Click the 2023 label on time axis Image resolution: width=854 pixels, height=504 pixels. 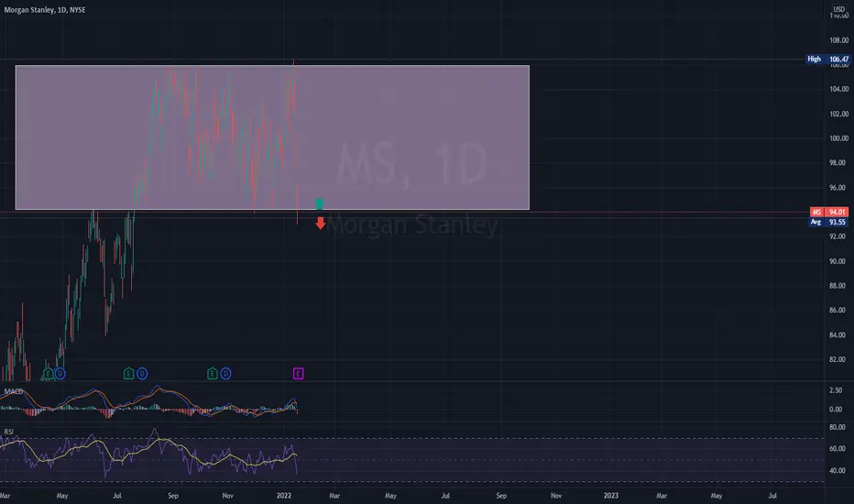point(610,495)
